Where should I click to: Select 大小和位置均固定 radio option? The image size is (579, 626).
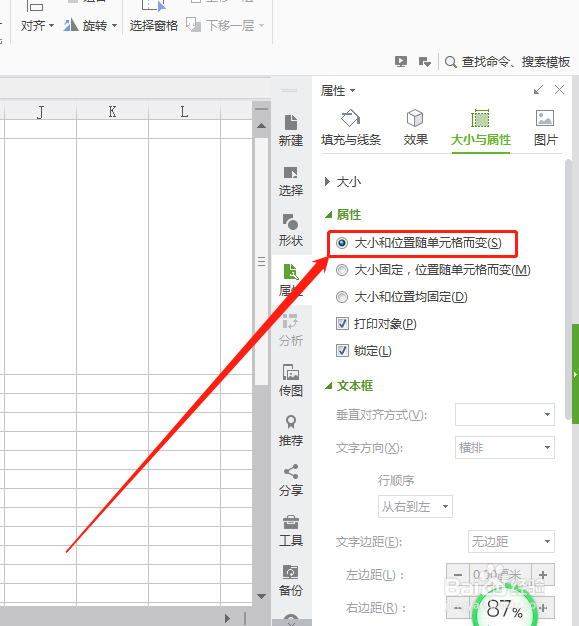342,297
